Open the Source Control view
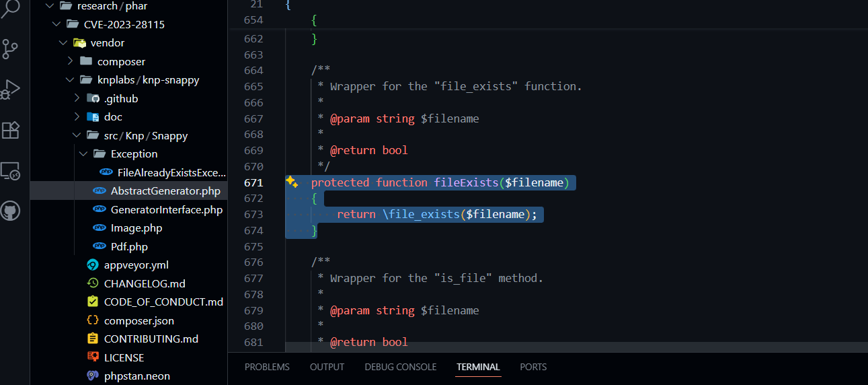 pyautogui.click(x=11, y=48)
